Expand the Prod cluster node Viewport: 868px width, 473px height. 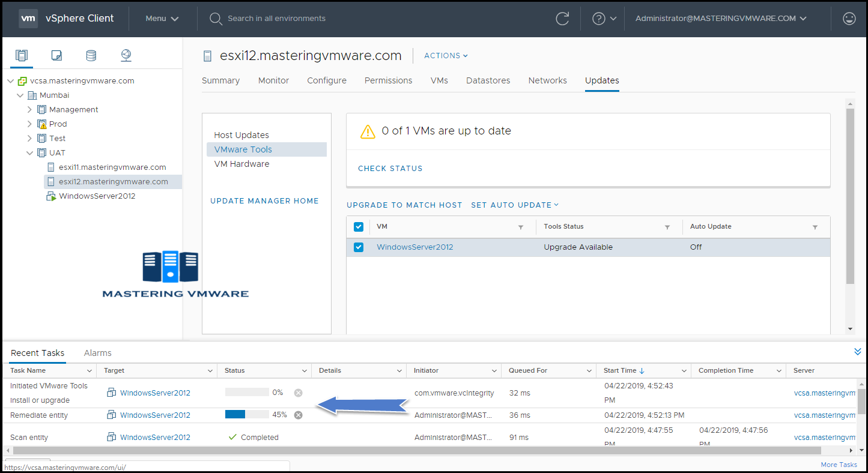point(29,124)
